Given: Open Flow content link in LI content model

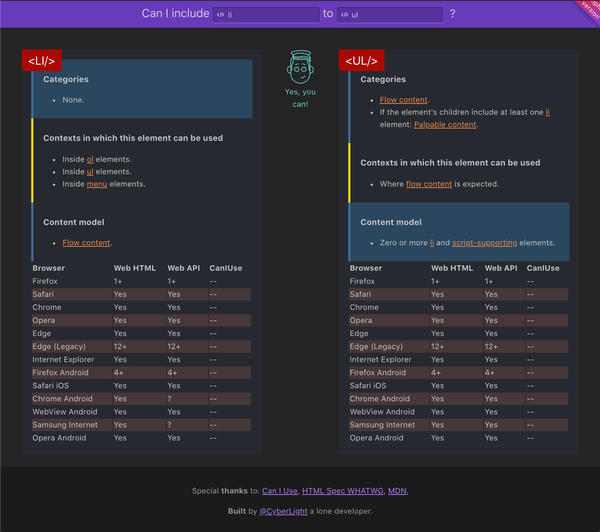Looking at the screenshot, I should 86,243.
